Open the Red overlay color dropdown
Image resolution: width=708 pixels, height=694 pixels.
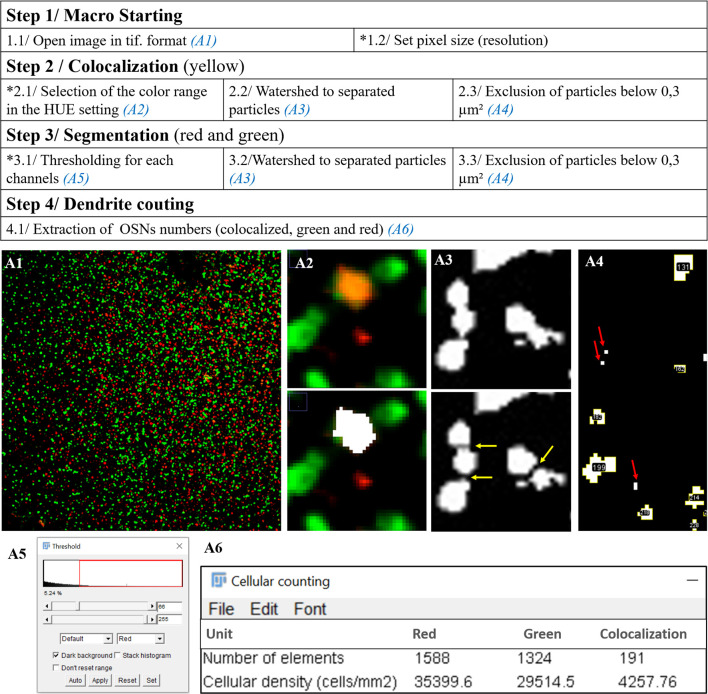click(138, 638)
